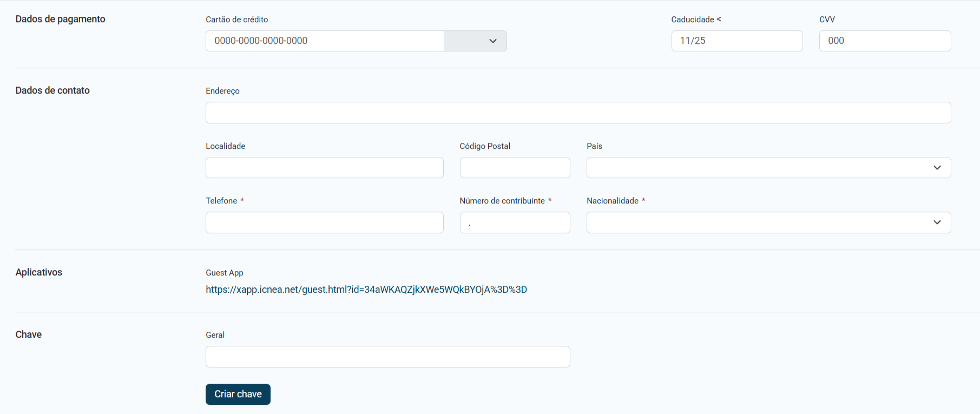Click the Caducidade expiry field

click(737, 41)
